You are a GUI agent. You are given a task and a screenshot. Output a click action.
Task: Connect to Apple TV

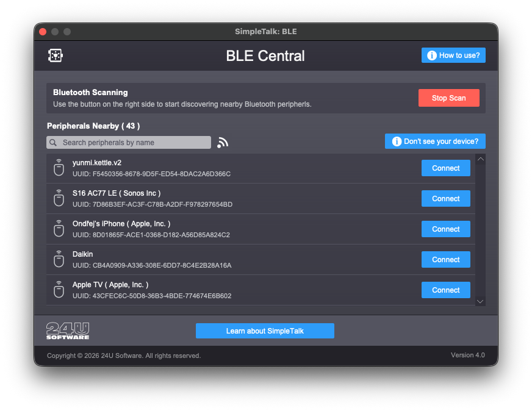tap(446, 290)
